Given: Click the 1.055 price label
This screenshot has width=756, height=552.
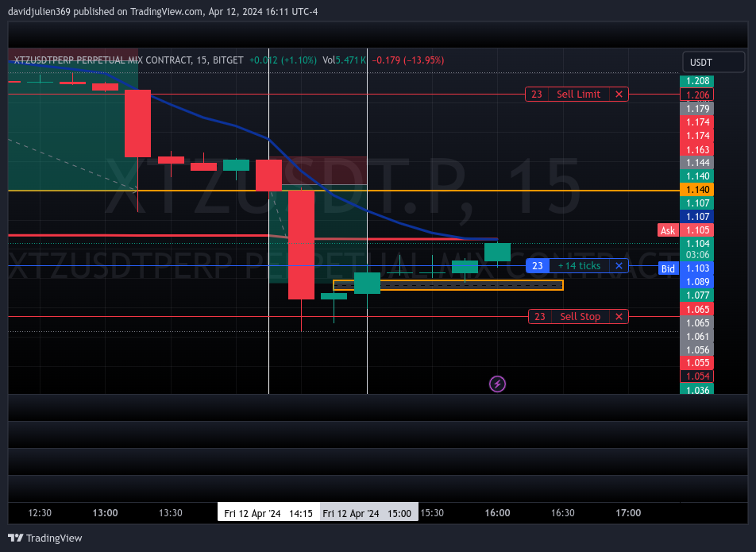Looking at the screenshot, I should click(696, 362).
